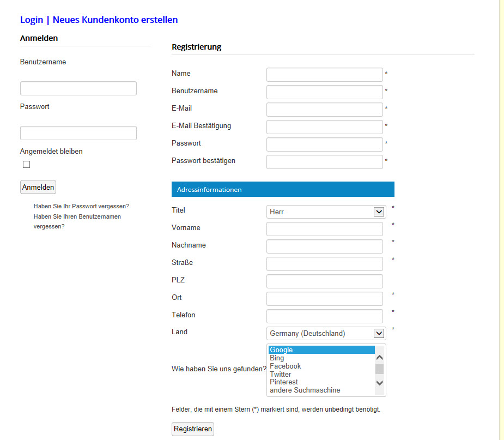Click the login Passwort field

(78, 133)
